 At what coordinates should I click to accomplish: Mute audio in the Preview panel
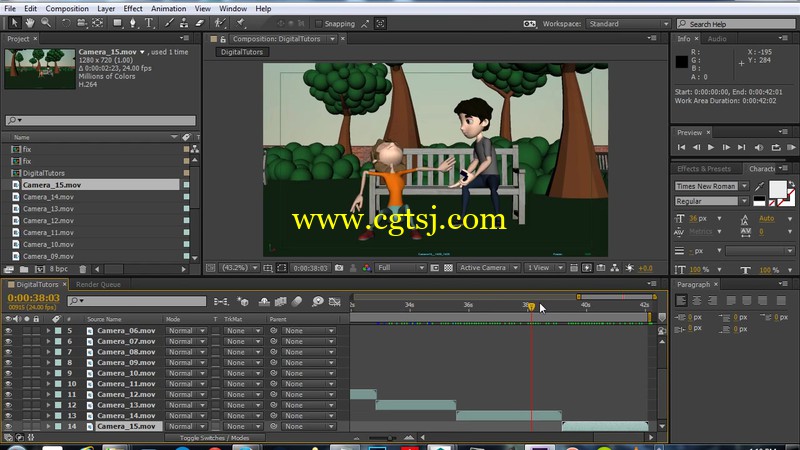759,147
